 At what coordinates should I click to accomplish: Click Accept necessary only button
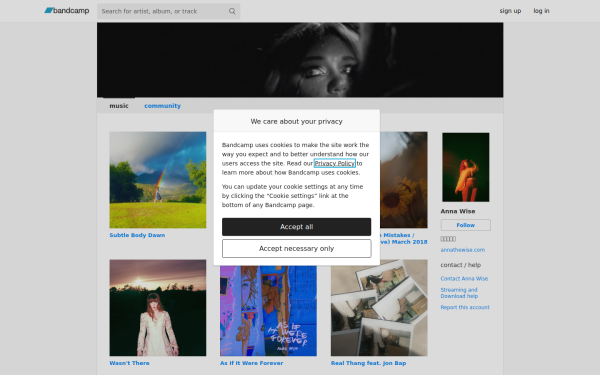coord(297,249)
